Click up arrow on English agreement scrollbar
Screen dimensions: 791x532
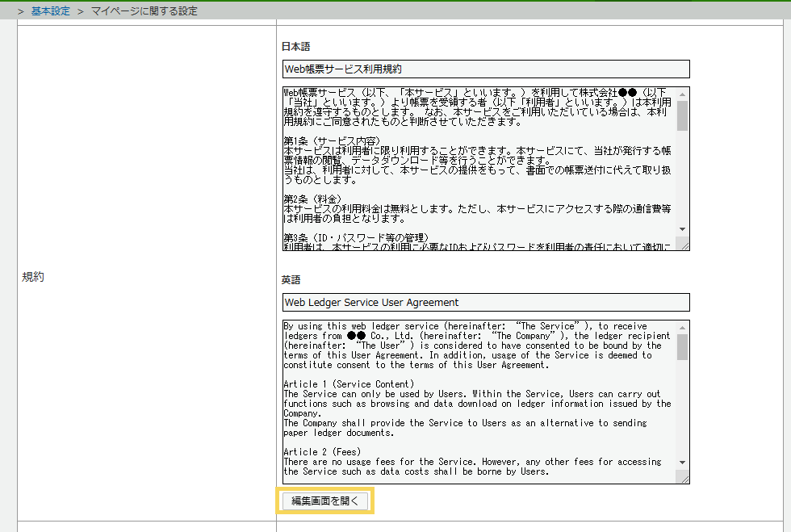(682, 327)
